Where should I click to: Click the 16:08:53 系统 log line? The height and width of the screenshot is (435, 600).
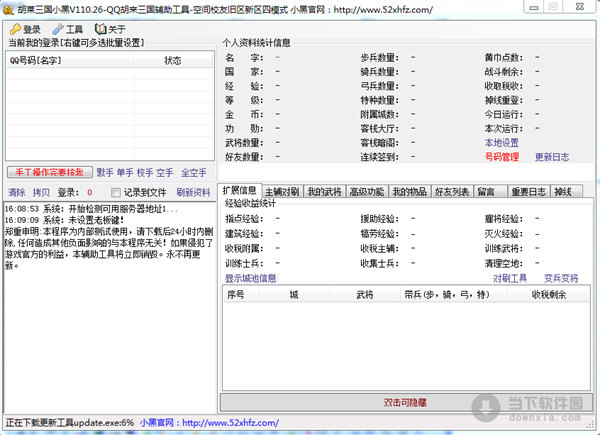click(x=91, y=209)
